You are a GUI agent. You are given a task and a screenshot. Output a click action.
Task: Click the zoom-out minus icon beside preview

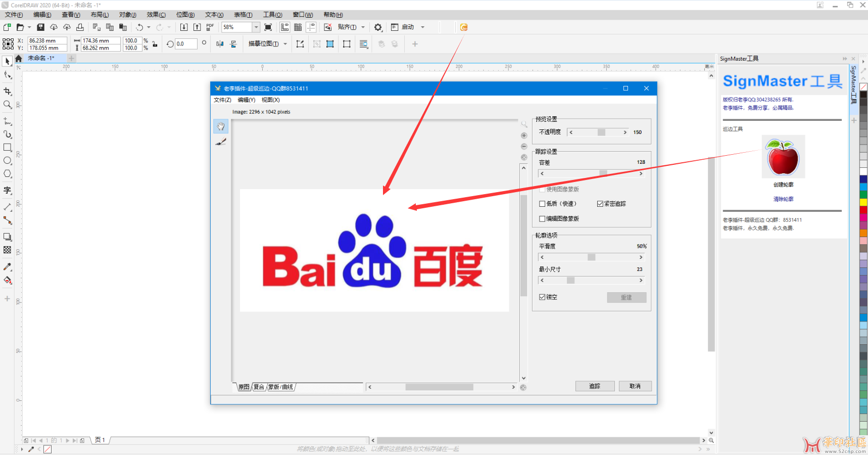[524, 146]
